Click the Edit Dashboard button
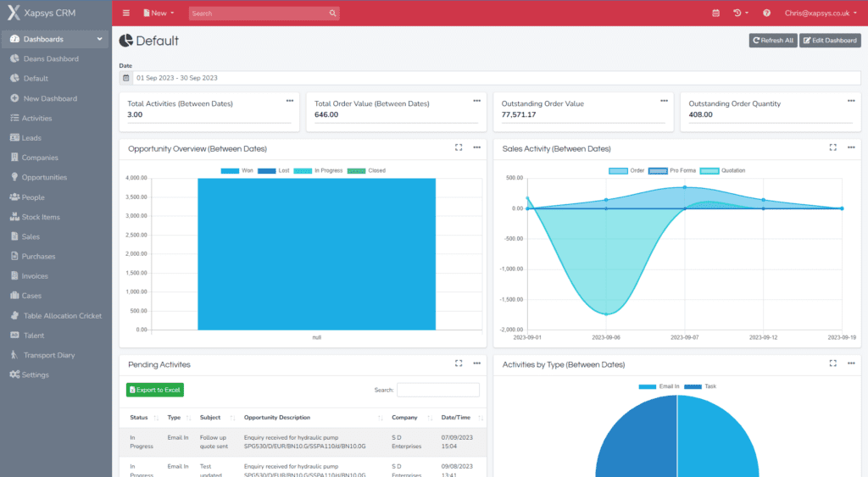Viewport: 868px width, 477px height. [830, 41]
